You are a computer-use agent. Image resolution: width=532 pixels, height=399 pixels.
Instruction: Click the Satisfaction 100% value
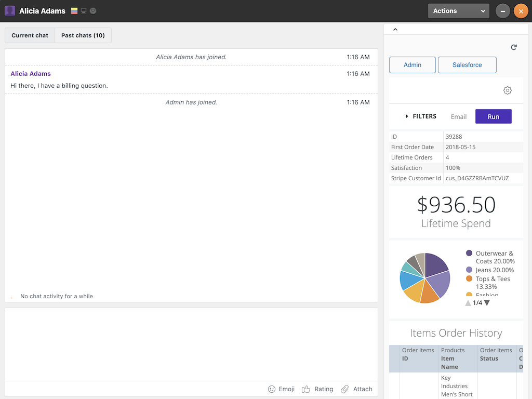453,168
